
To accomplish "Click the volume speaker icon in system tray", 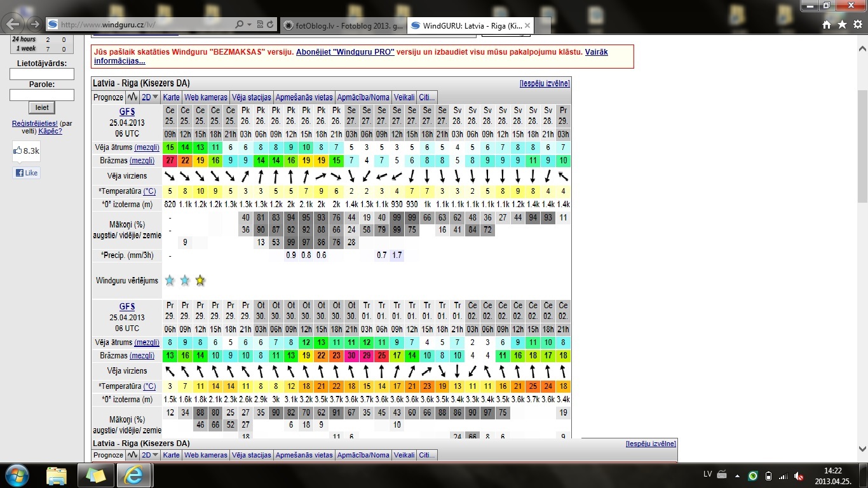I will click(799, 476).
